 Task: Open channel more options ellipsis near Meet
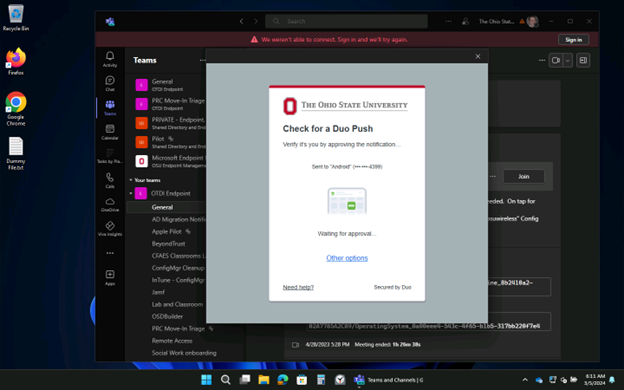(x=542, y=60)
